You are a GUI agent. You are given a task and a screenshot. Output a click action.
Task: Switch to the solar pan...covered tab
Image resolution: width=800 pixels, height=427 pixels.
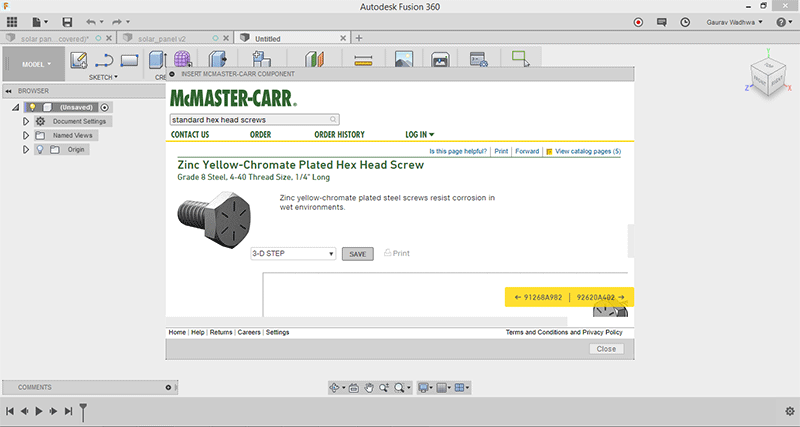pyautogui.click(x=55, y=38)
